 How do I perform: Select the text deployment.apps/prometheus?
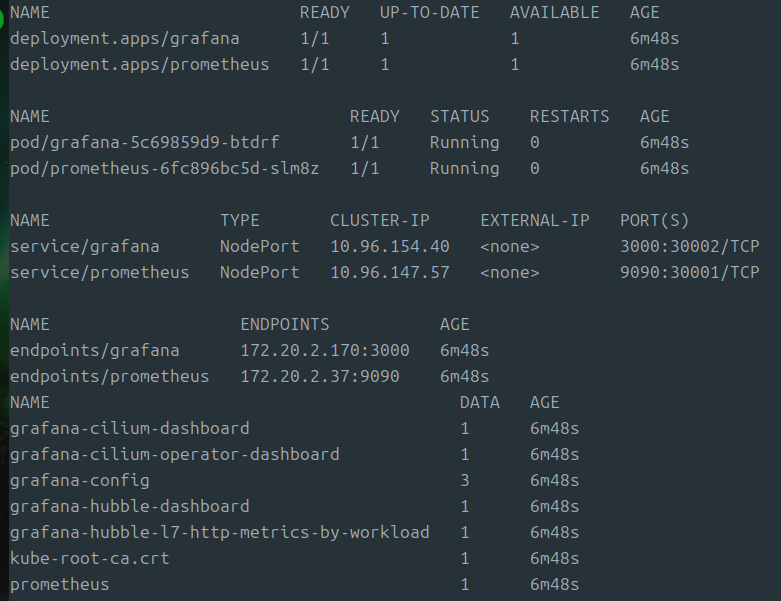click(x=139, y=65)
